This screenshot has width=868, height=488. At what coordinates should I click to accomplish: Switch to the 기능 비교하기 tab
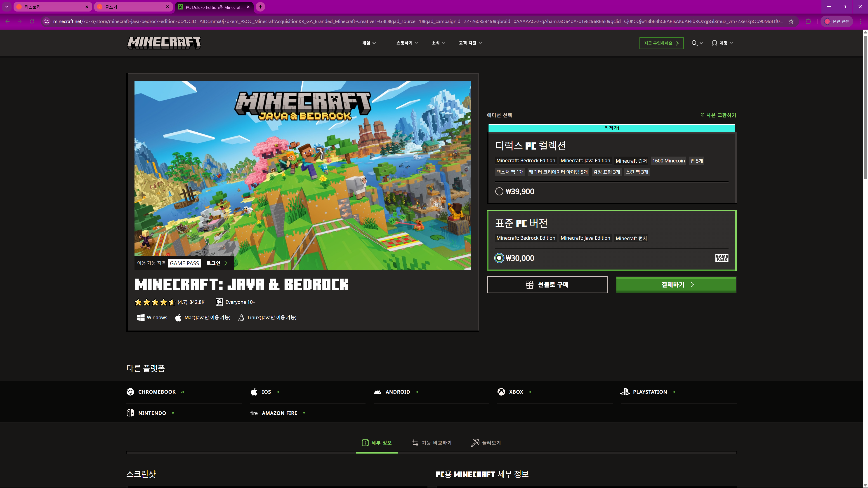click(x=432, y=443)
